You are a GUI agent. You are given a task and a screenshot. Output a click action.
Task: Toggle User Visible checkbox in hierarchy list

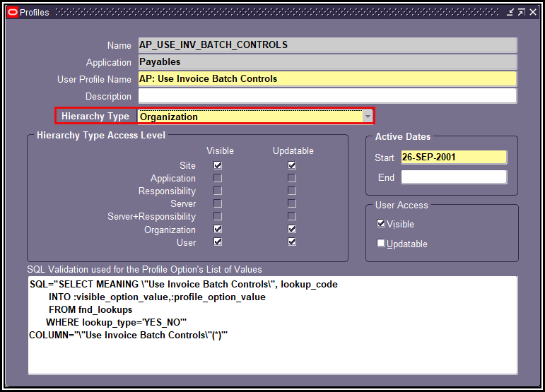tap(218, 242)
